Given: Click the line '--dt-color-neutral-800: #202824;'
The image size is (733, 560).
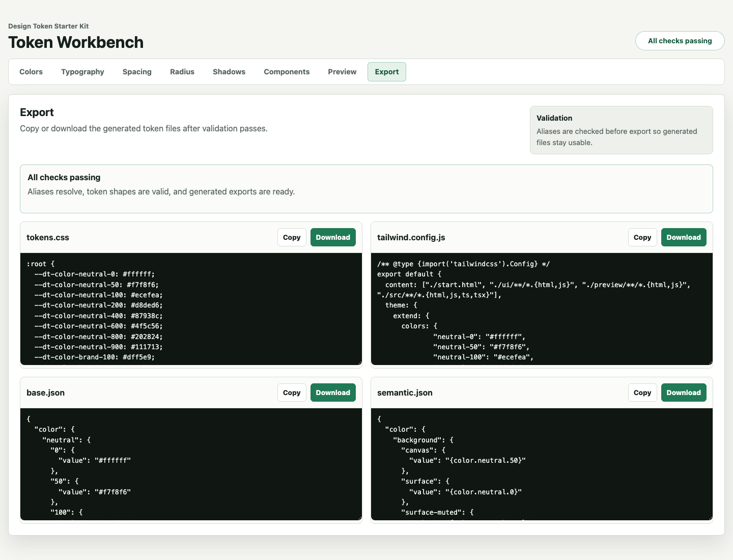Looking at the screenshot, I should pyautogui.click(x=99, y=337).
